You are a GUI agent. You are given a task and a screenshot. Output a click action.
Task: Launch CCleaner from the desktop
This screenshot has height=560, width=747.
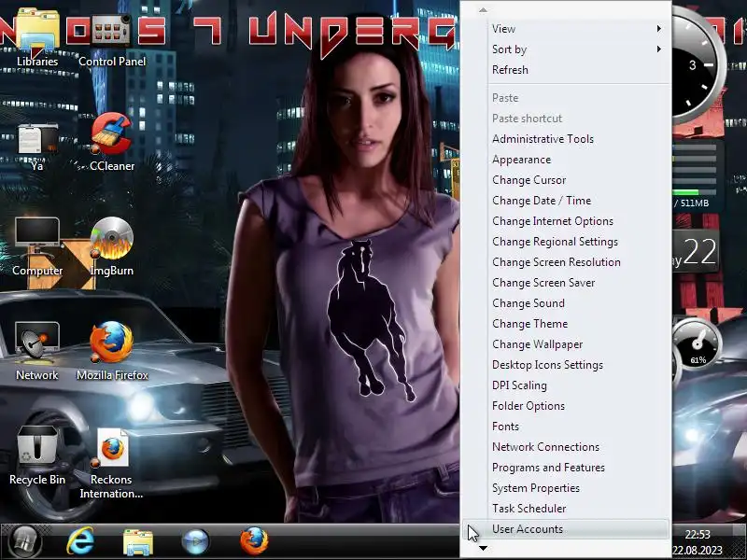point(112,141)
